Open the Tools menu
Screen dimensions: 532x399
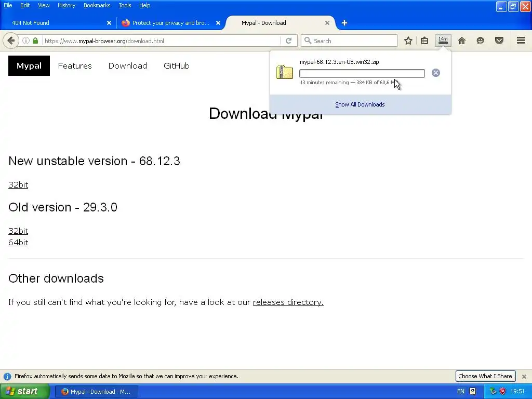click(125, 5)
